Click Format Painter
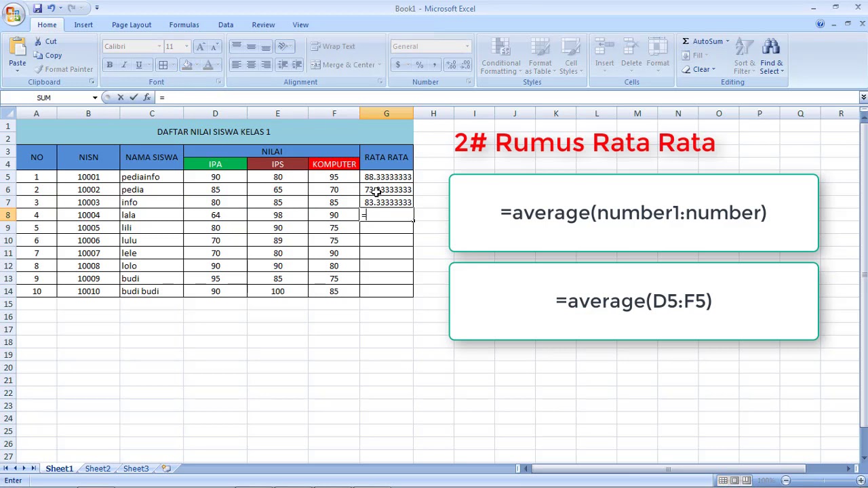This screenshot has width=868, height=488. [x=63, y=69]
